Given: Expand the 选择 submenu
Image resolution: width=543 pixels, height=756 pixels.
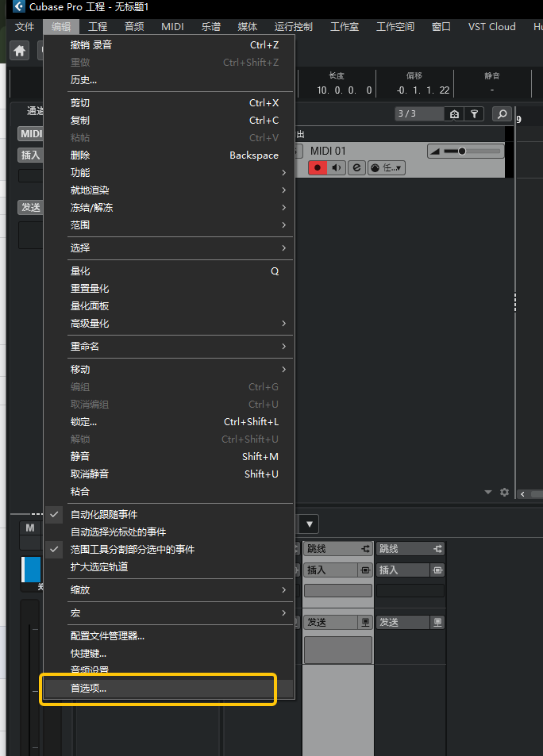Looking at the screenshot, I should pyautogui.click(x=169, y=248).
